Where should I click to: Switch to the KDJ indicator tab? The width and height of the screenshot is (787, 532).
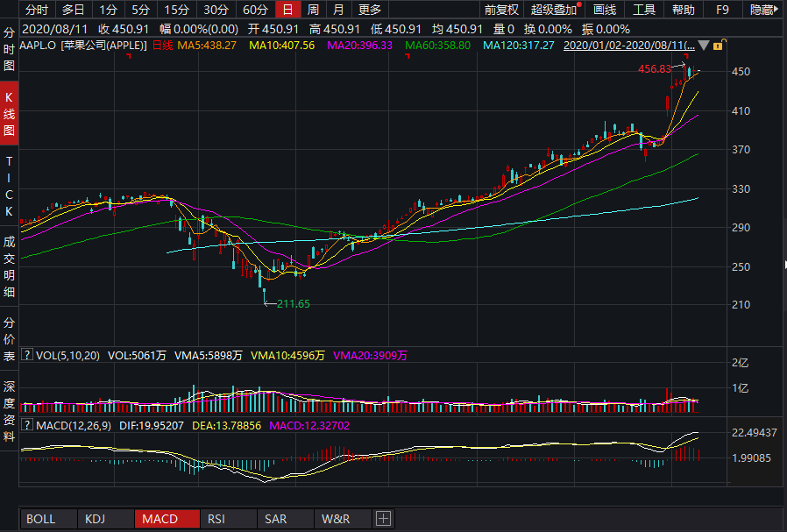click(x=95, y=519)
